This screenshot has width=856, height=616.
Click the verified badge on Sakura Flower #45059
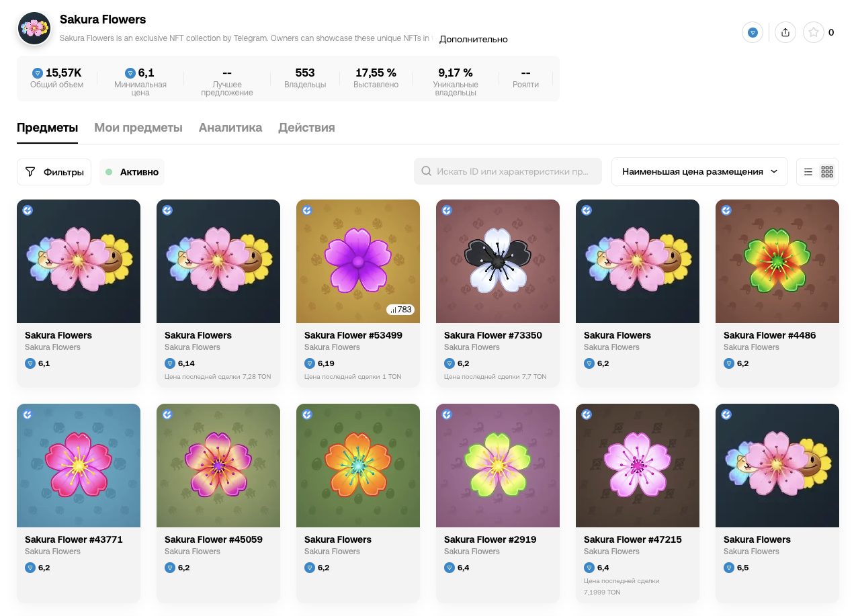click(x=167, y=414)
